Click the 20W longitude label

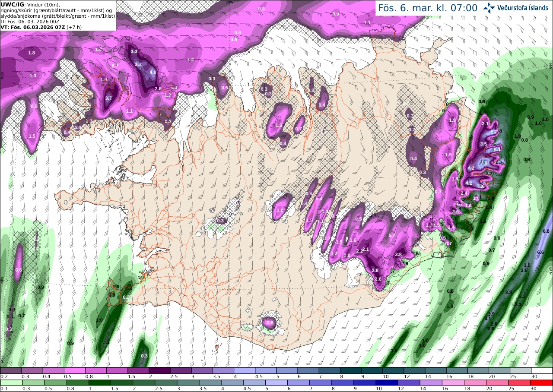click(229, 2)
